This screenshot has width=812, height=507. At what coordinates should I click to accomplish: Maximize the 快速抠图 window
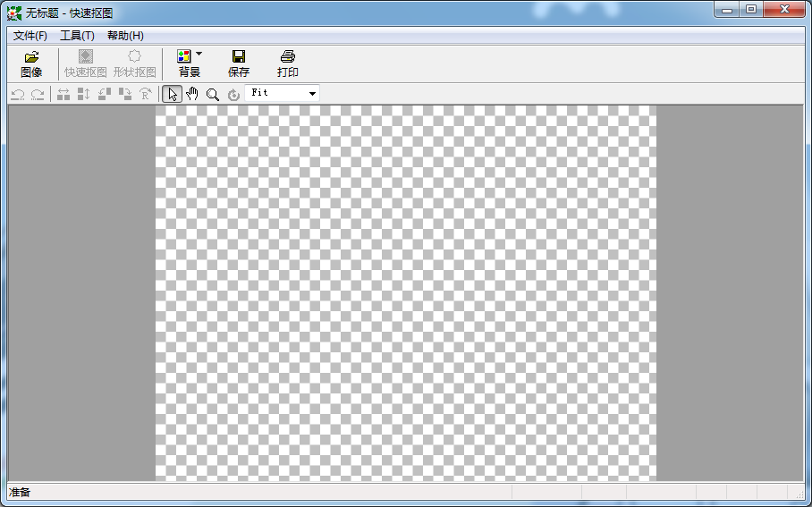click(751, 10)
